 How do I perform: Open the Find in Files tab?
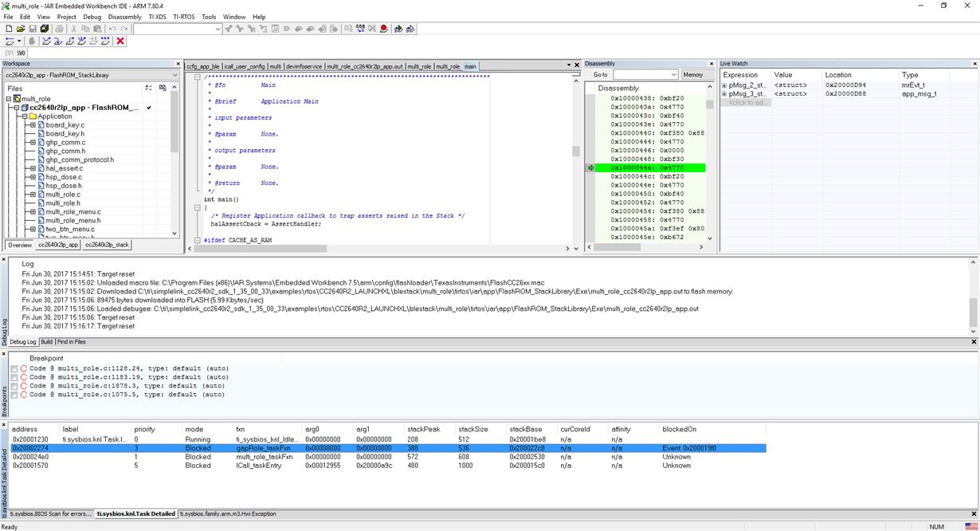click(x=71, y=342)
